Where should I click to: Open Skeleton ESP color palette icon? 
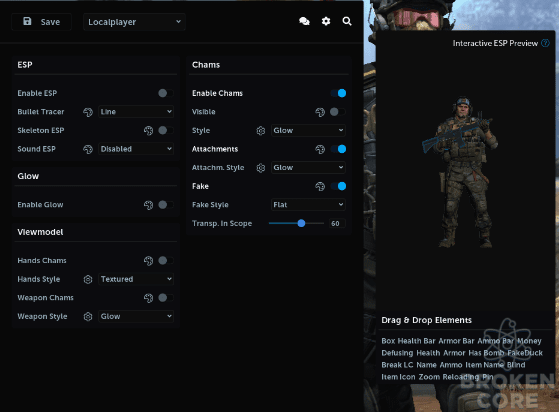click(x=148, y=130)
